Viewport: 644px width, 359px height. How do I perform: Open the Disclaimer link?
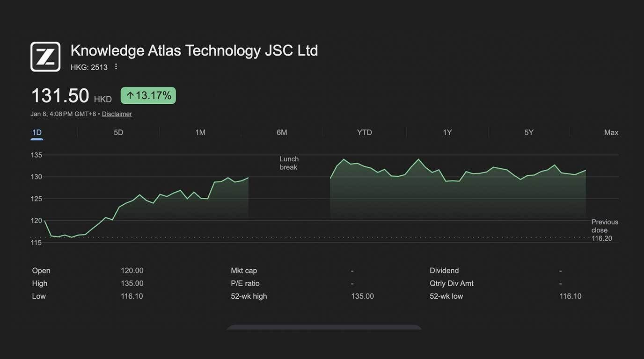pos(117,114)
